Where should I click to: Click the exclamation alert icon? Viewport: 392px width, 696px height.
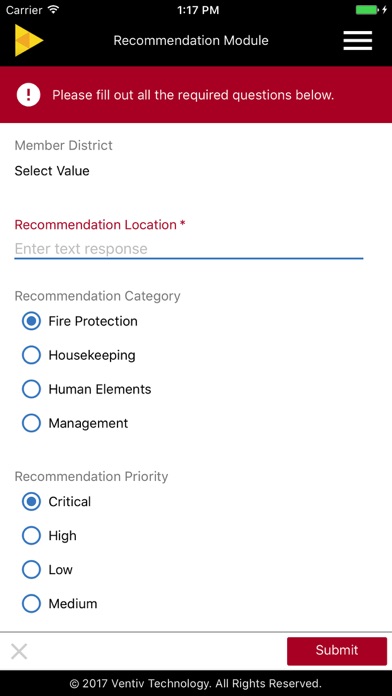click(28, 95)
